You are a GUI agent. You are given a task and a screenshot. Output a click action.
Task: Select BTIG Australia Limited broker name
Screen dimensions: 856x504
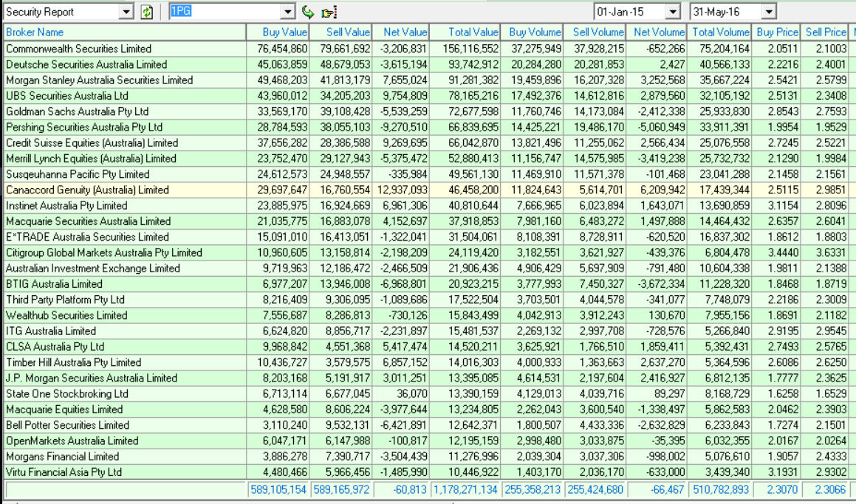point(54,284)
